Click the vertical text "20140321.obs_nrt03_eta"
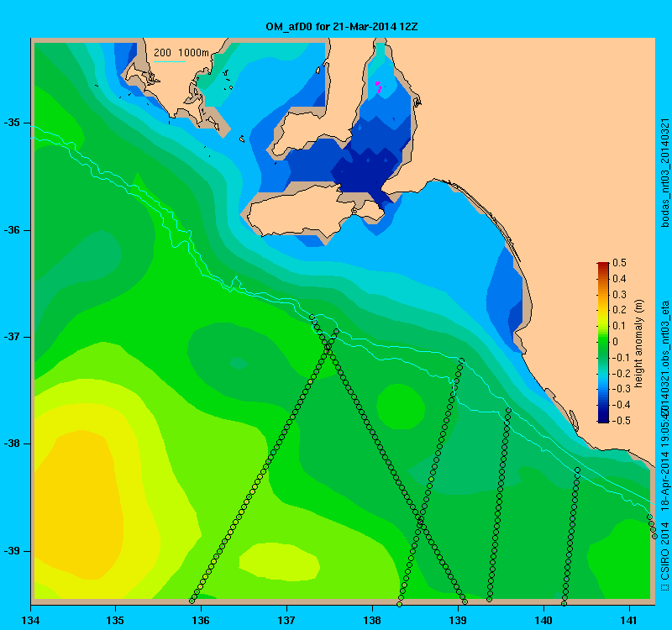The image size is (672, 630). tap(664, 358)
